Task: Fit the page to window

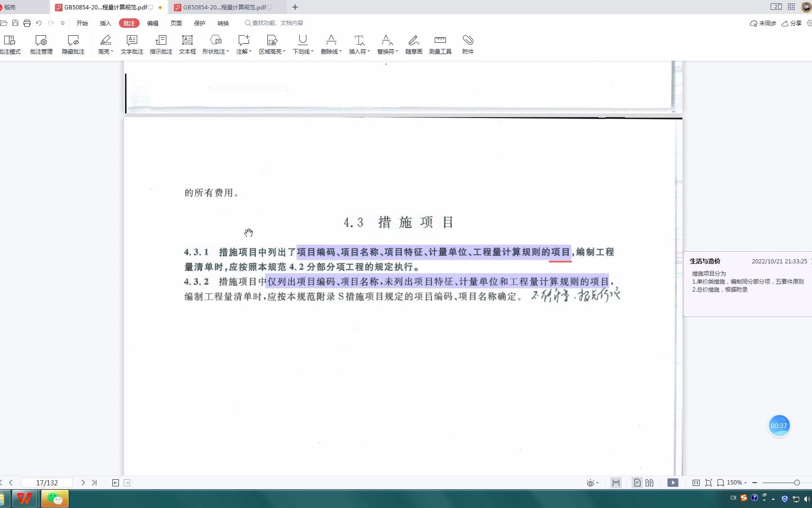Action: (x=709, y=483)
